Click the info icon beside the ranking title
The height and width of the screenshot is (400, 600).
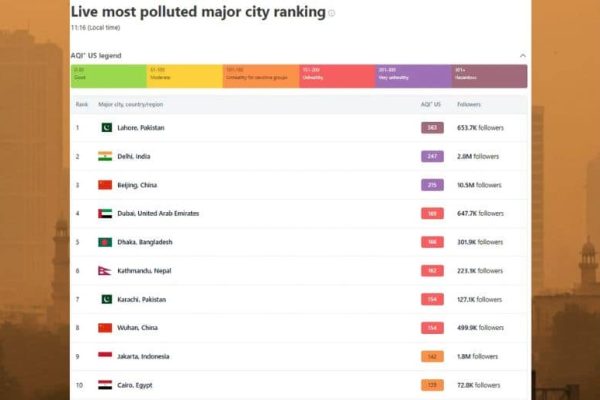pyautogui.click(x=332, y=13)
